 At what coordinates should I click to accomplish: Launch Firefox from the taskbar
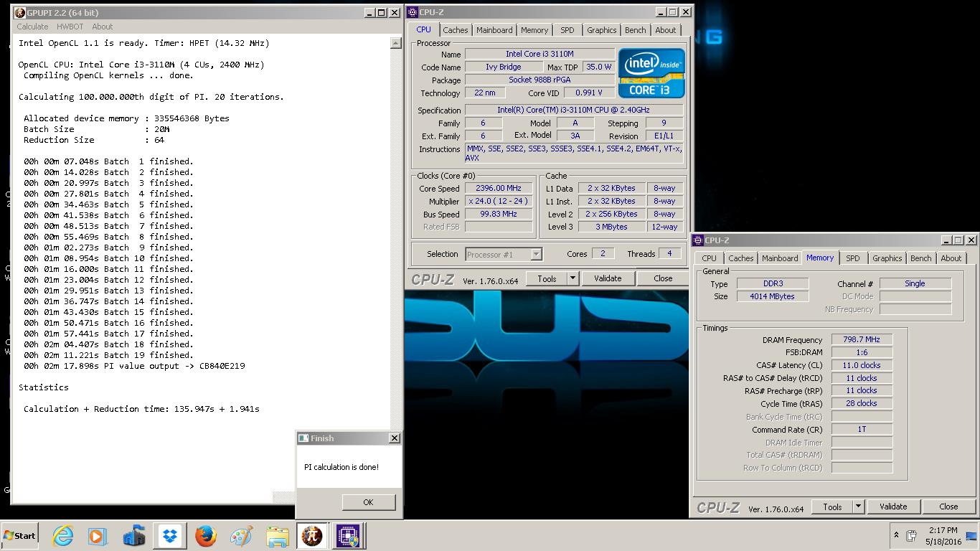tap(206, 535)
